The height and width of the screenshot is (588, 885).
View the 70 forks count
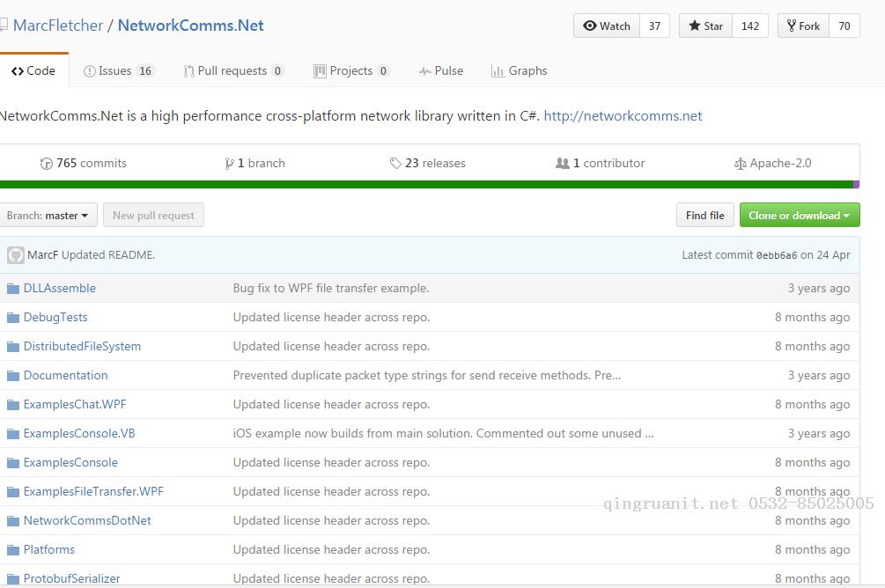click(844, 26)
